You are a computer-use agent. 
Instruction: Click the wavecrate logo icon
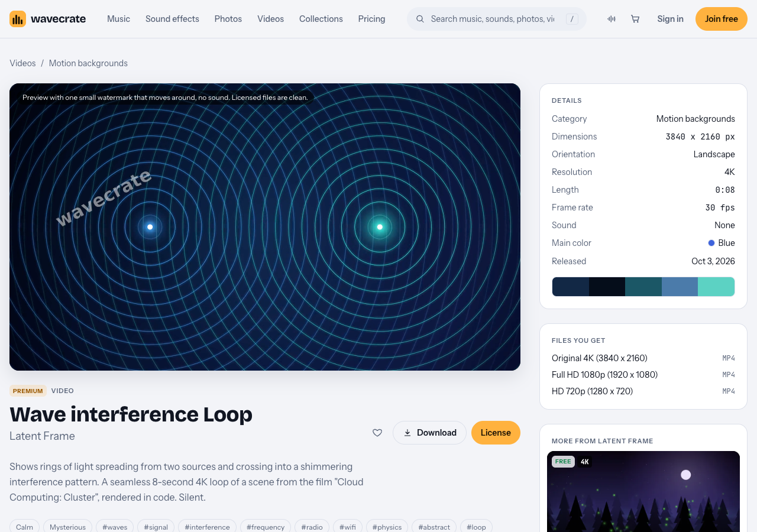pos(18,19)
